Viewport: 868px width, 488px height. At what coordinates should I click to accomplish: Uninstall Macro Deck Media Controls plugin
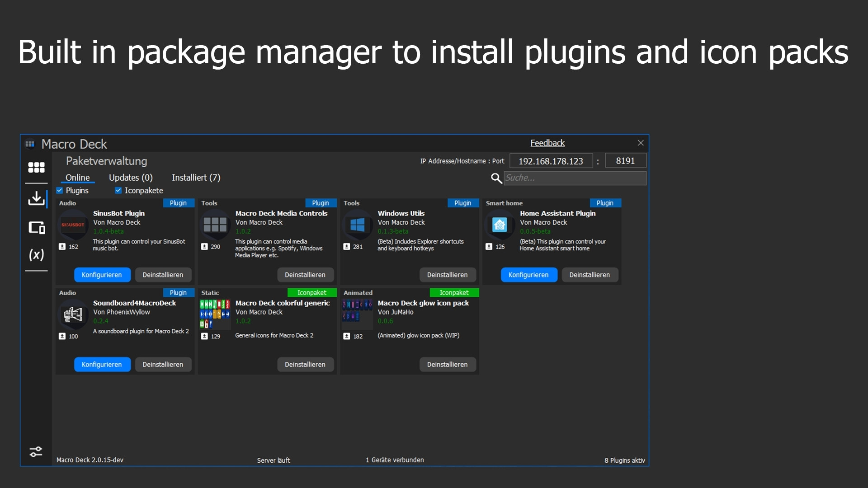[305, 275]
